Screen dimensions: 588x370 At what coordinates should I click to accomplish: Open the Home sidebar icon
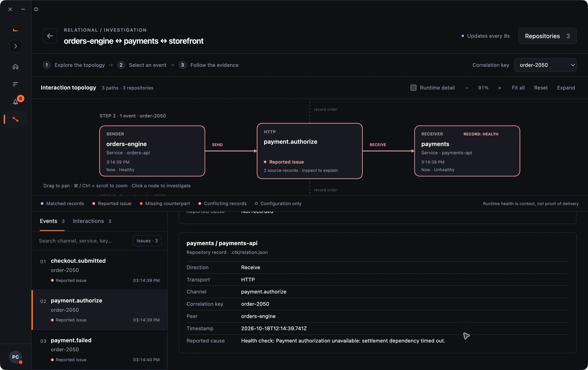point(15,67)
